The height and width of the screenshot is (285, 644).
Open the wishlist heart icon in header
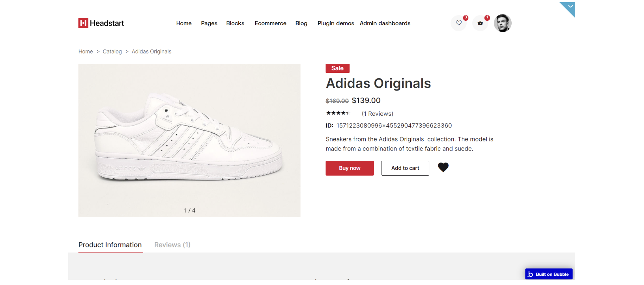459,23
